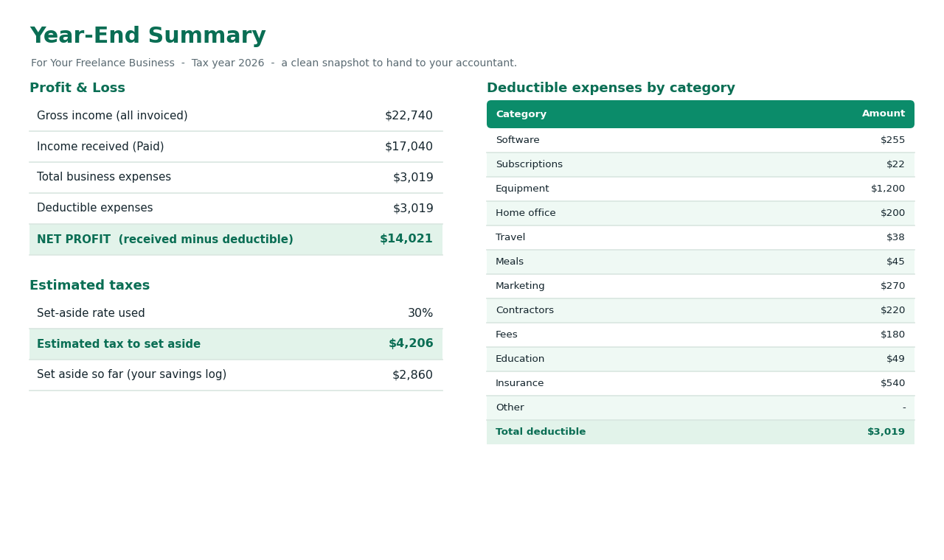This screenshot has height=560, width=944.
Task: Select the Meals amount $45
Action: click(895, 262)
